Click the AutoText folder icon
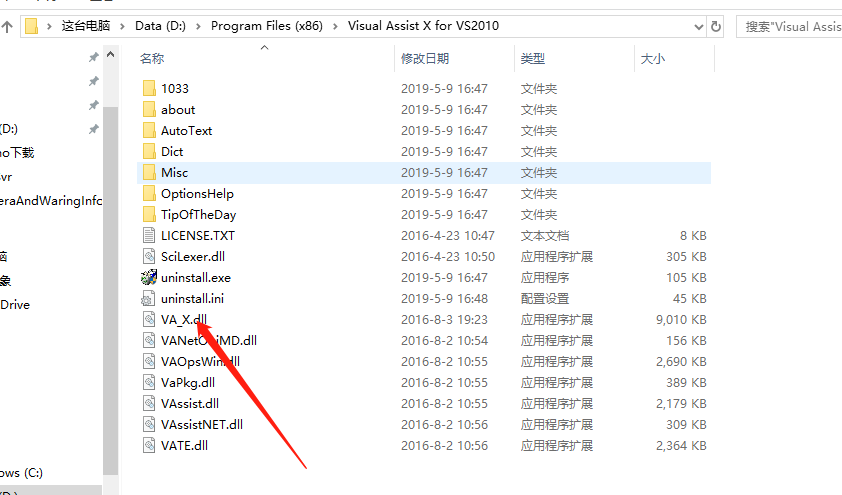Screen dimensions: 842x495 [x=149, y=130]
